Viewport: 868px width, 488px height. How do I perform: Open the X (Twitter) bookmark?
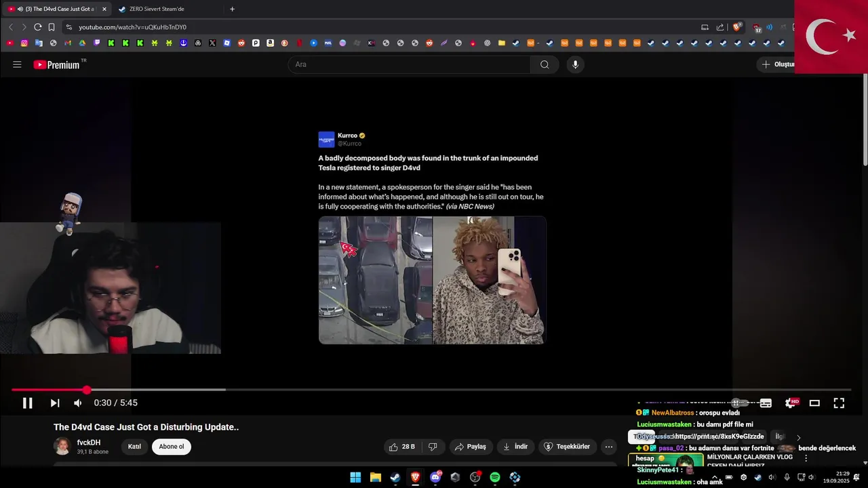tap(212, 43)
